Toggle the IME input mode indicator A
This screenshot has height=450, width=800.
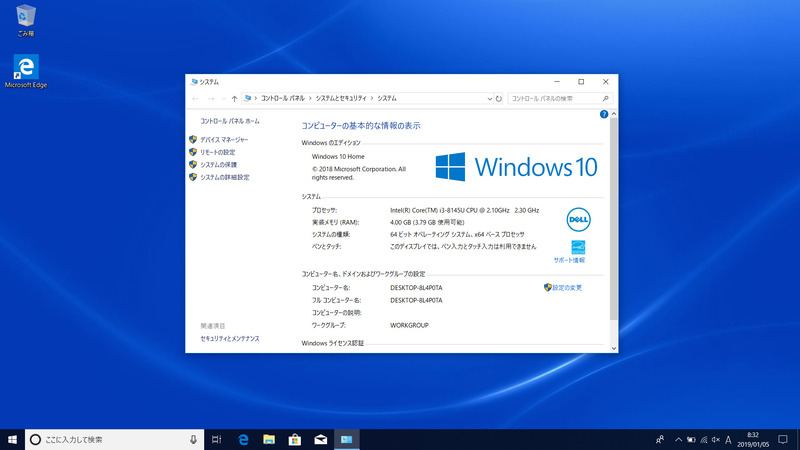click(x=728, y=440)
